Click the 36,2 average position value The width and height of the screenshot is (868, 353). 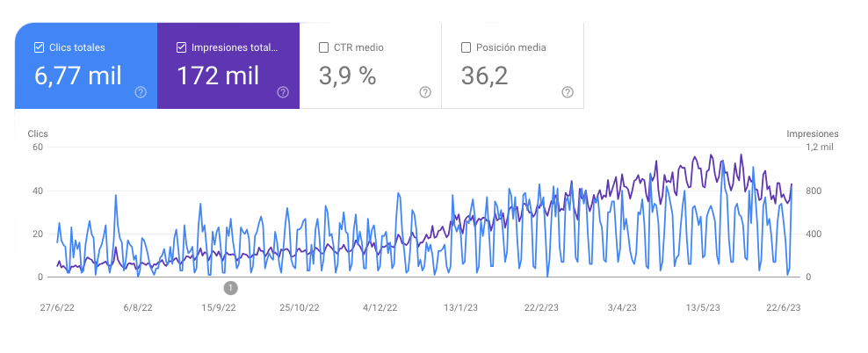[x=484, y=76]
